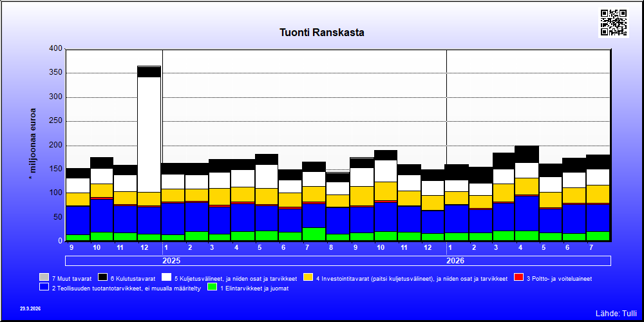Viewport: 644px width, 322px height.
Task: Click the month 8 axis label
Action: [x=332, y=248]
